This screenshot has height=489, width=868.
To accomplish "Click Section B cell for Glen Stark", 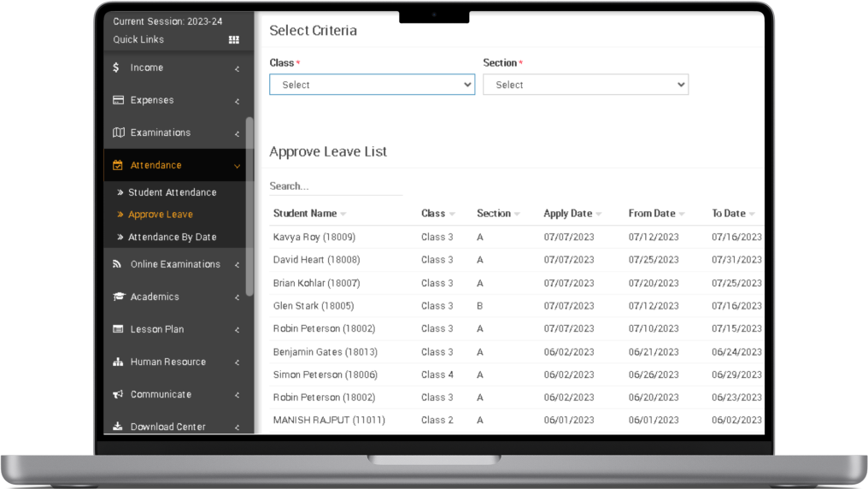I will [480, 306].
